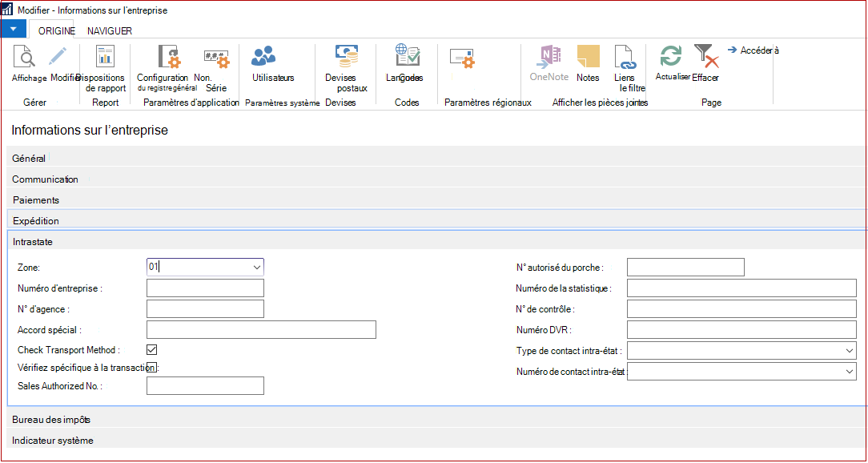Click the Accéder à arrow link
Image resolution: width=868 pixels, height=463 pixels.
(753, 50)
